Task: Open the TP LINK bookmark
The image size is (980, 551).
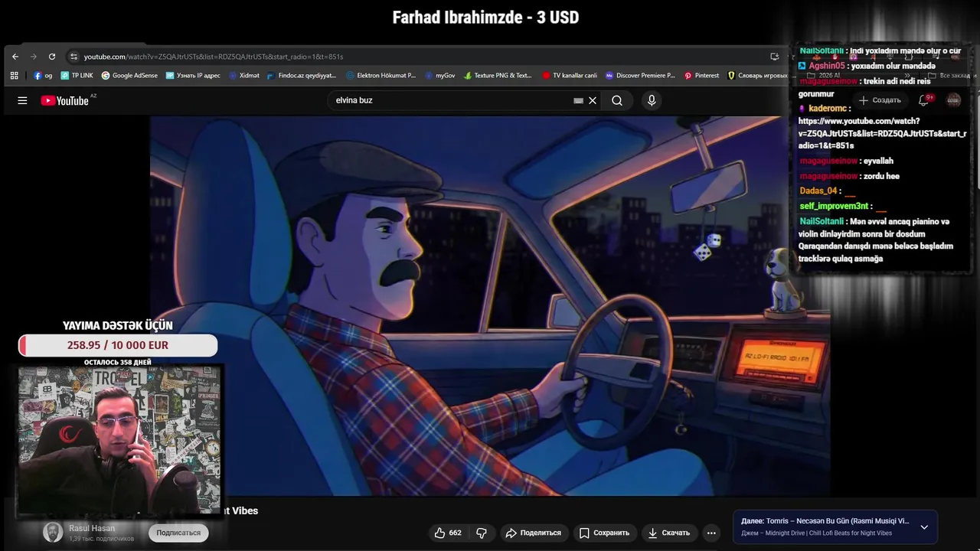Action: coord(77,76)
